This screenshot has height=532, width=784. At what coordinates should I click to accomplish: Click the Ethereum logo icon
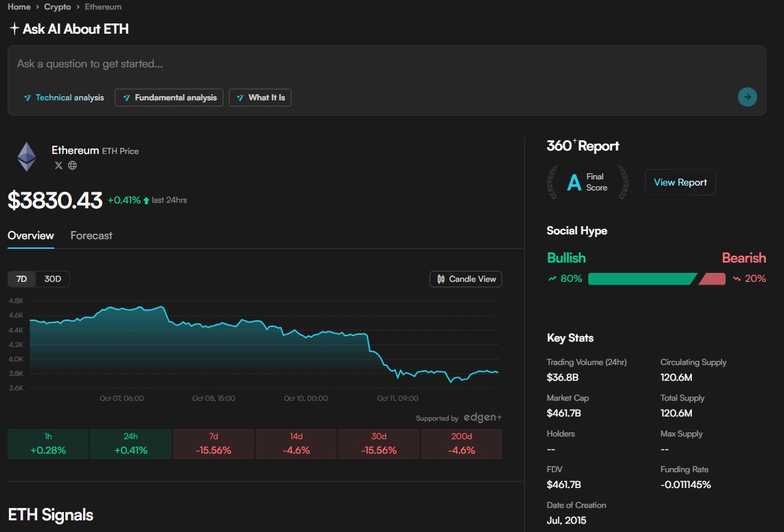[26, 156]
